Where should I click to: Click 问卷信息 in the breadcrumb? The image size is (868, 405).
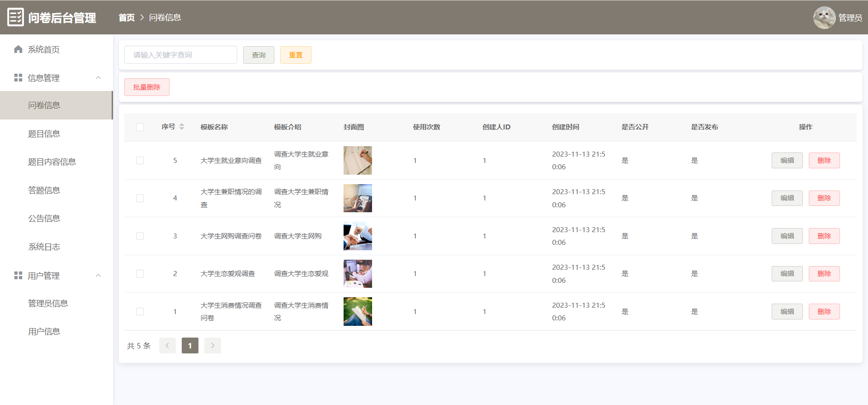165,18
